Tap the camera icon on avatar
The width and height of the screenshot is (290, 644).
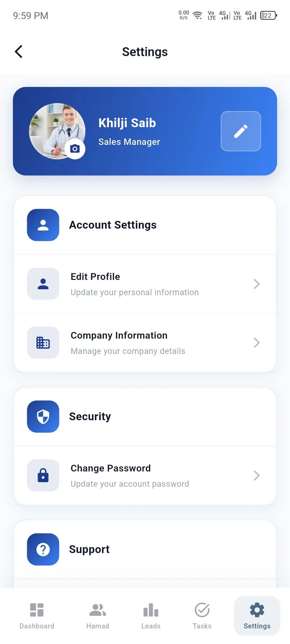75,149
